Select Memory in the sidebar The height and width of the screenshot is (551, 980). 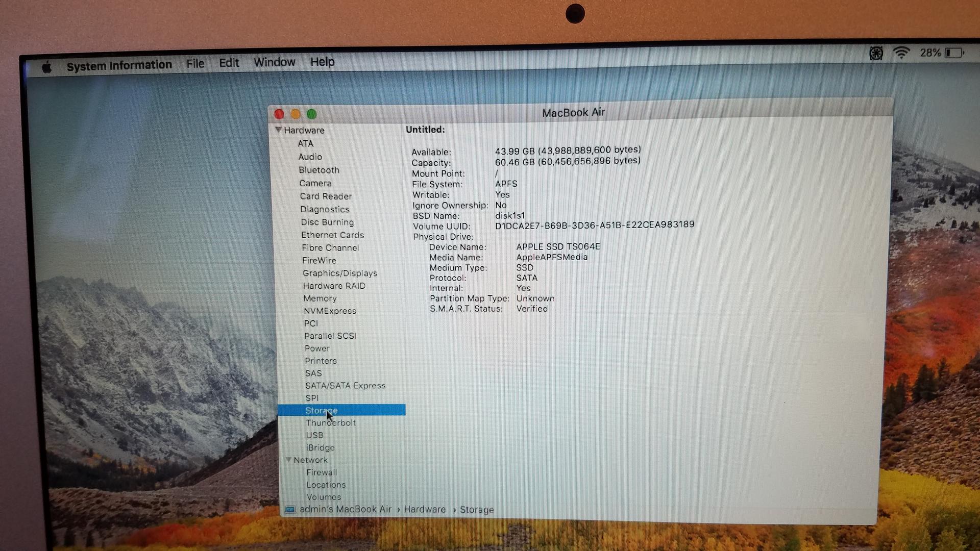click(x=320, y=298)
